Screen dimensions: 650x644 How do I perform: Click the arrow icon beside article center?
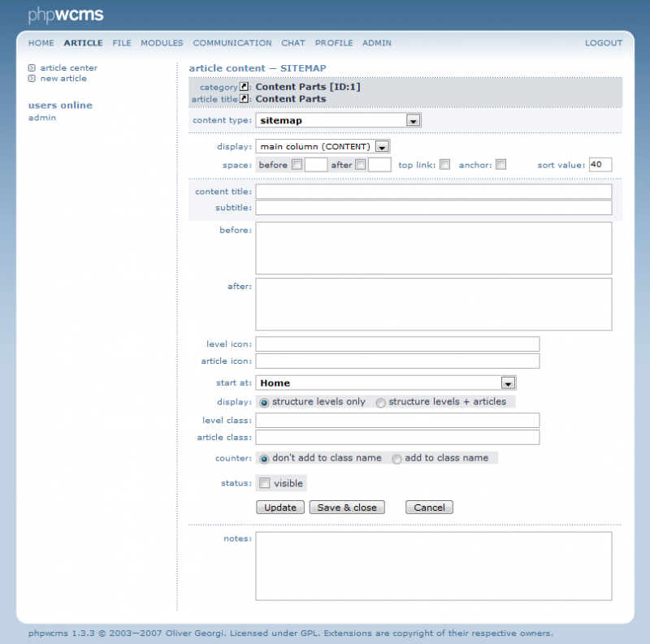pyautogui.click(x=32, y=68)
